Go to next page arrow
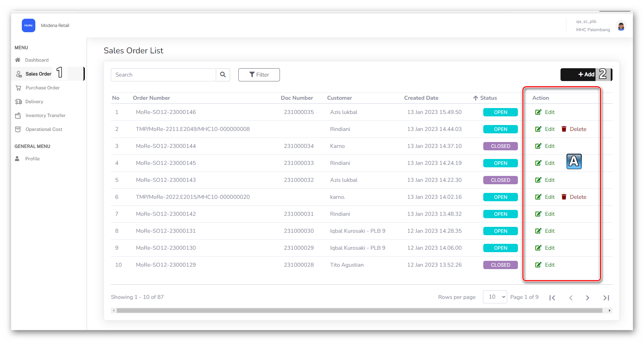The height and width of the screenshot is (346, 644). click(x=588, y=298)
